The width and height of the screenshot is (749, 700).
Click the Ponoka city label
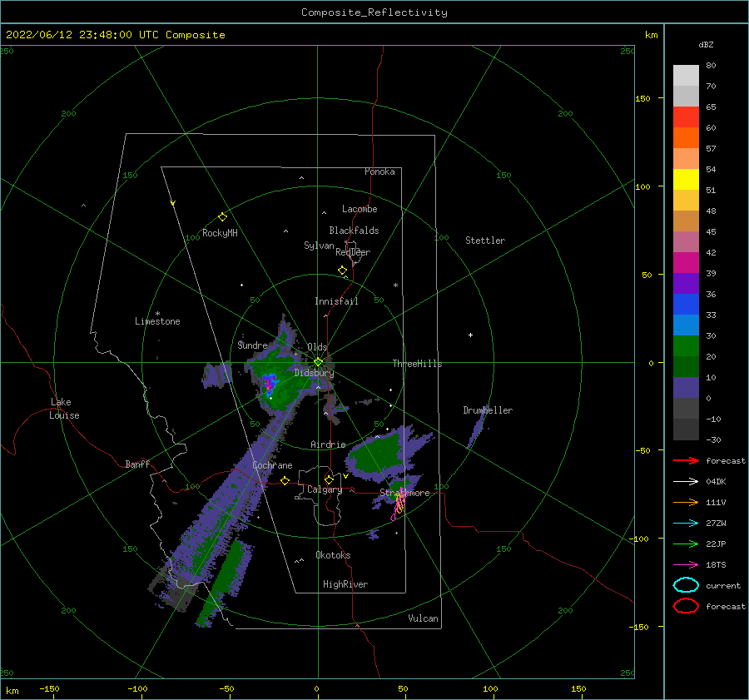tap(379, 171)
